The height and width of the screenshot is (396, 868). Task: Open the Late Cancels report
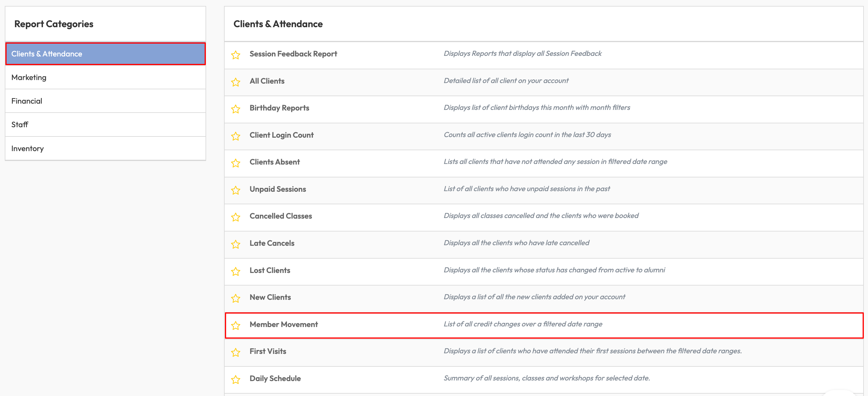(272, 243)
